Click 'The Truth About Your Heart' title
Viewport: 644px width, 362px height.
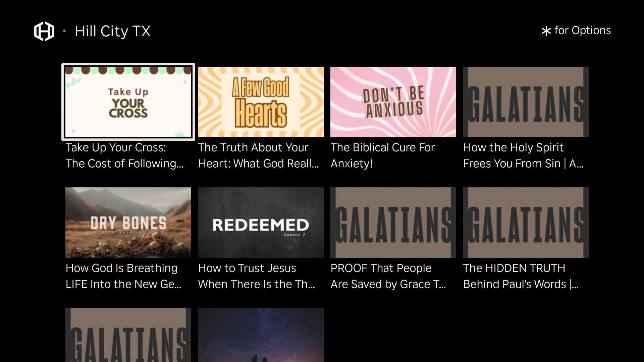258,156
